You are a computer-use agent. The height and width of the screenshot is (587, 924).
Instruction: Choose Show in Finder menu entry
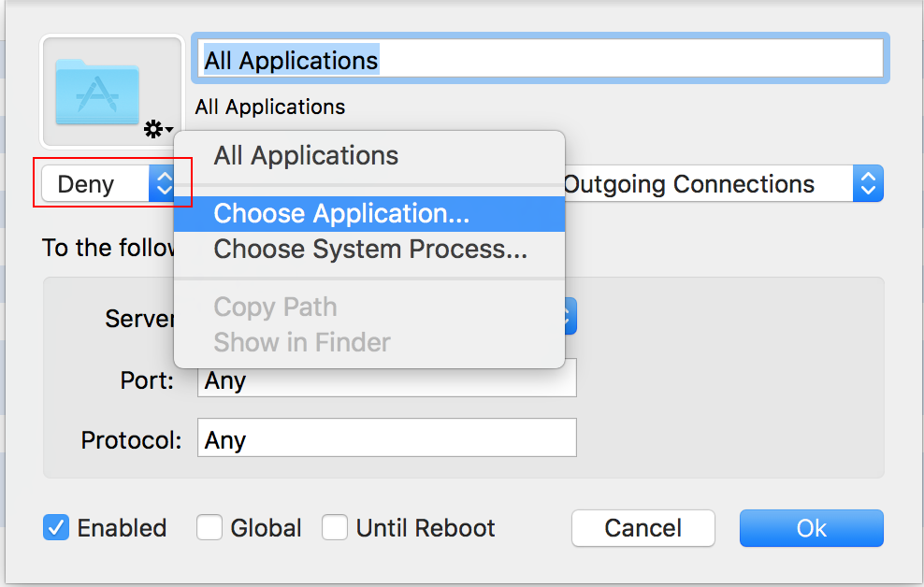click(302, 342)
